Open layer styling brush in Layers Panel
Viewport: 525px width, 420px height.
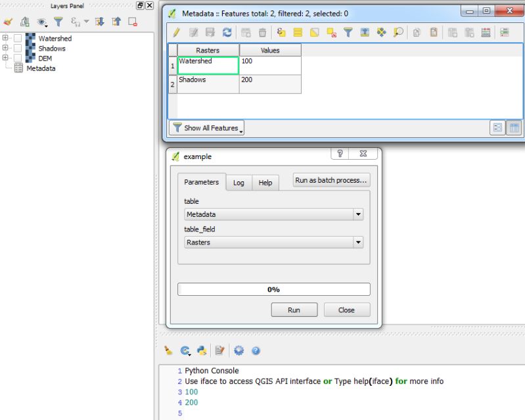[x=8, y=22]
